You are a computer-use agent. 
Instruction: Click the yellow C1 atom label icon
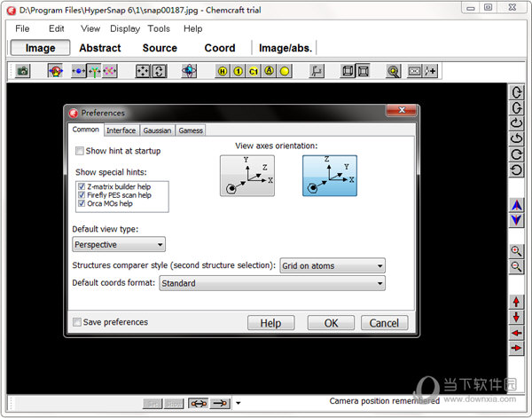(x=253, y=71)
